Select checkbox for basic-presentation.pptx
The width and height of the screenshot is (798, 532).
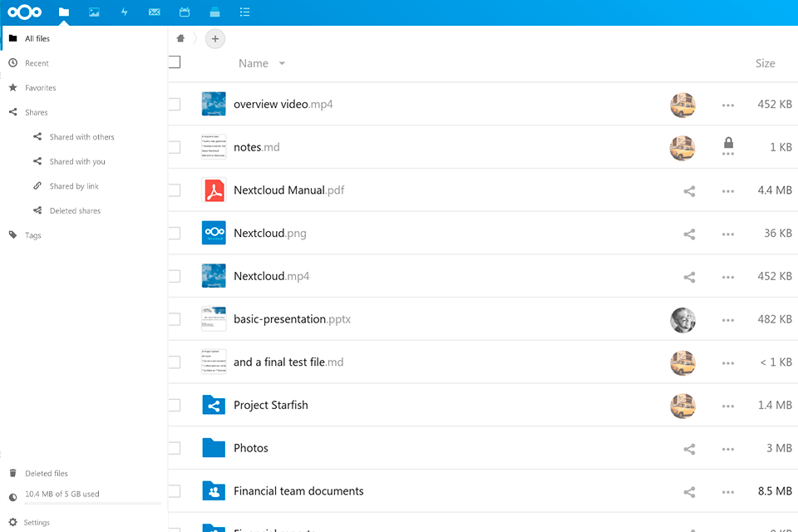coord(174,319)
